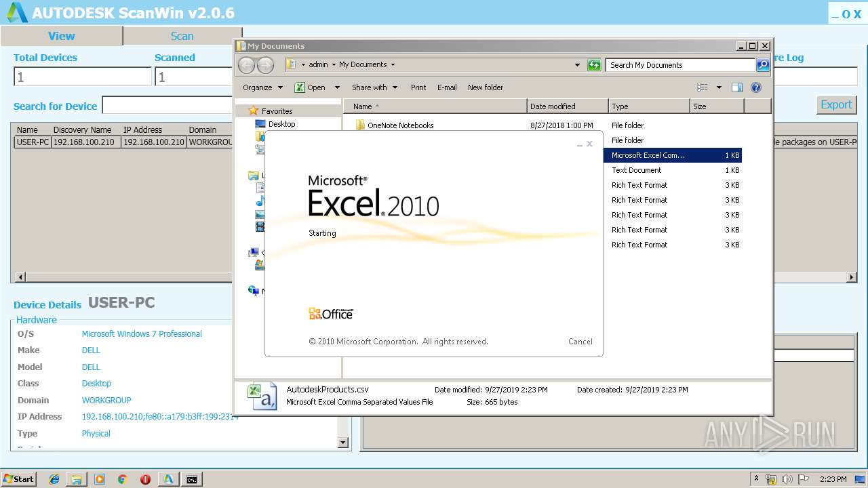868x488 pixels.
Task: Click Print in Explorer toolbar
Action: pyautogui.click(x=418, y=87)
